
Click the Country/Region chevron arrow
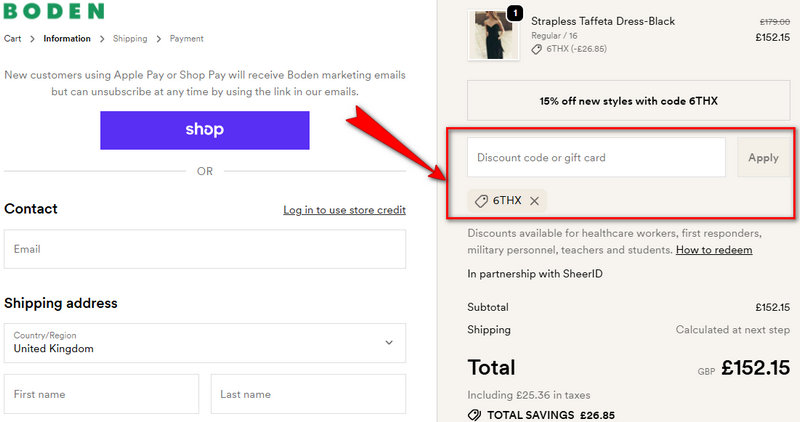tap(389, 343)
